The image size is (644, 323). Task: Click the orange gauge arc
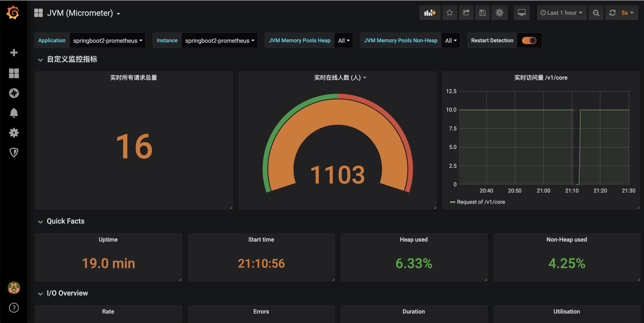(x=338, y=112)
